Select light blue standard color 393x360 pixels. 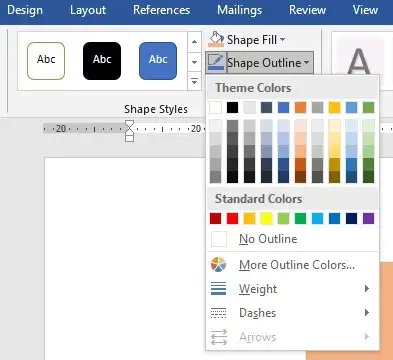click(x=317, y=219)
